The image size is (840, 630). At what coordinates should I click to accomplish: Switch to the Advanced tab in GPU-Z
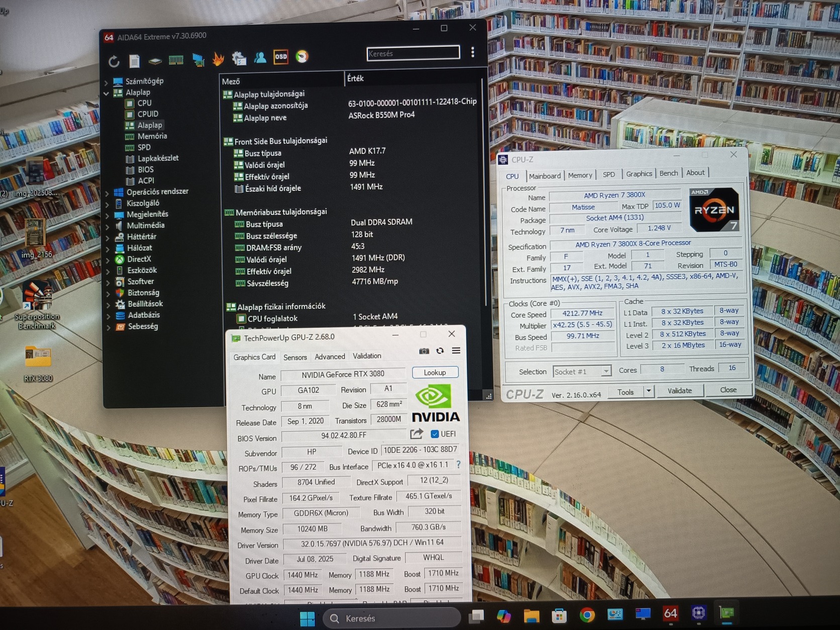click(x=330, y=357)
